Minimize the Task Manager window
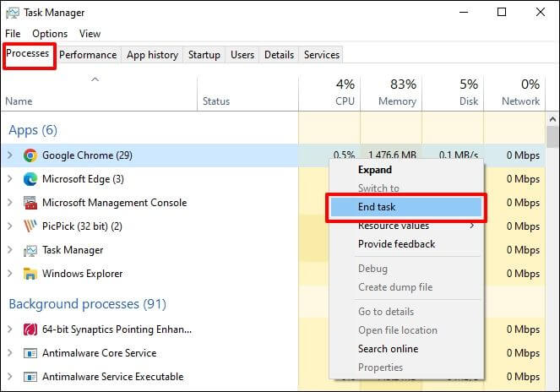 click(464, 13)
